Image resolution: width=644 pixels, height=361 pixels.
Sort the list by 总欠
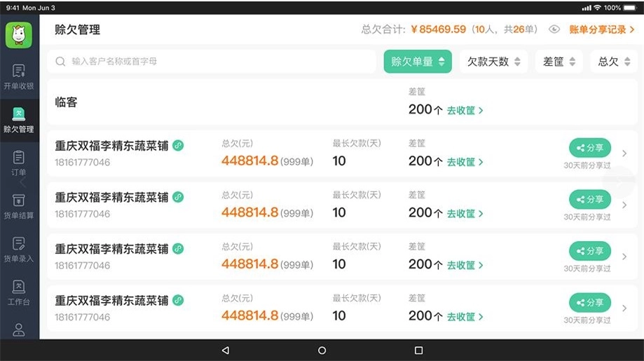click(613, 62)
